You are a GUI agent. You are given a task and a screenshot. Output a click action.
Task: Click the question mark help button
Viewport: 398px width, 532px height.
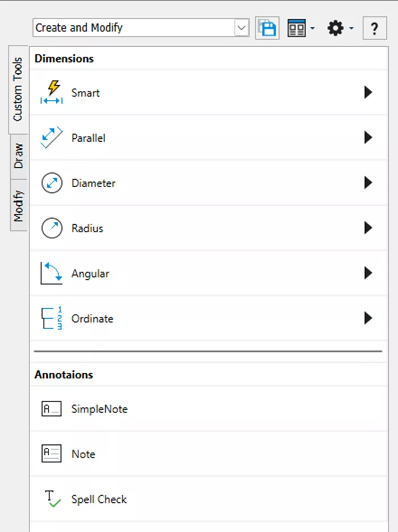click(374, 28)
